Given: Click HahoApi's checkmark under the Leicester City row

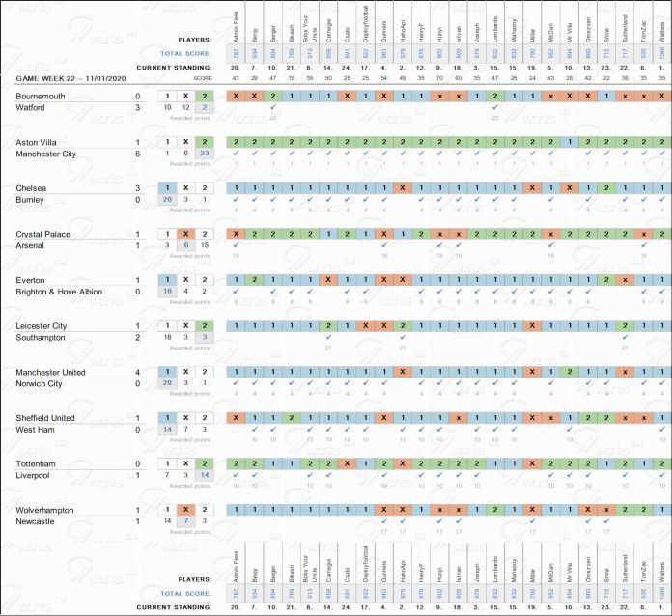Looking at the screenshot, I should pyautogui.click(x=403, y=338).
